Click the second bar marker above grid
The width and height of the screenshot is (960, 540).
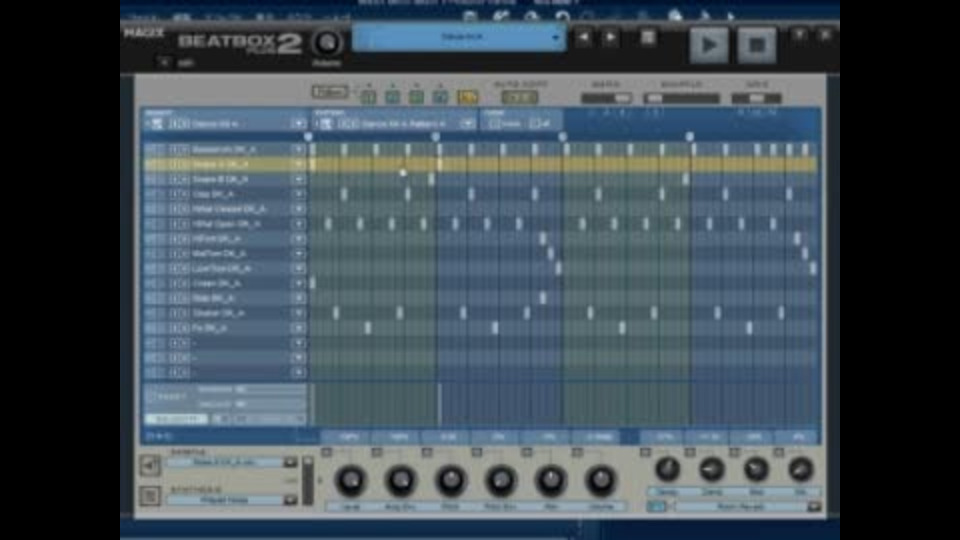coord(435,137)
